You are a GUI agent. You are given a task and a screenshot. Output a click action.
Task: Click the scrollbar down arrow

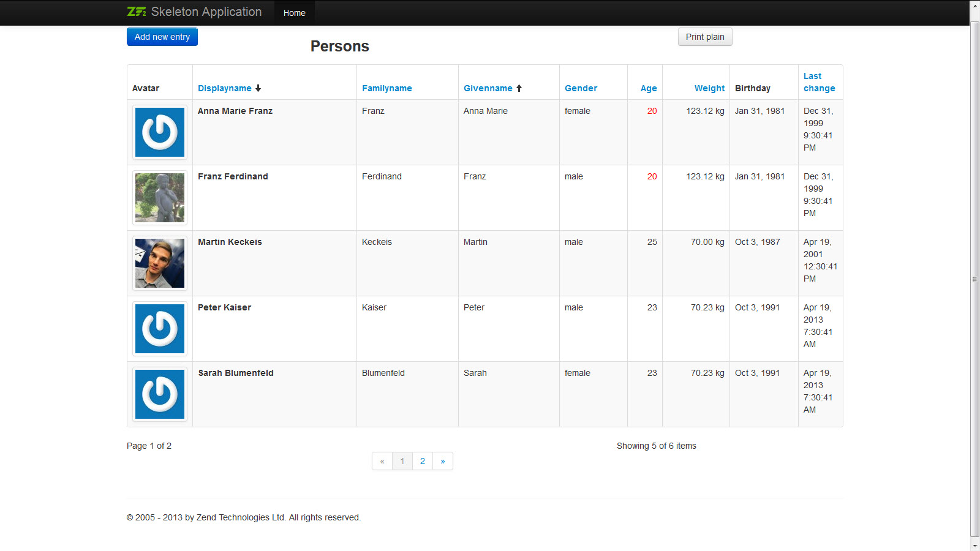[975, 545]
